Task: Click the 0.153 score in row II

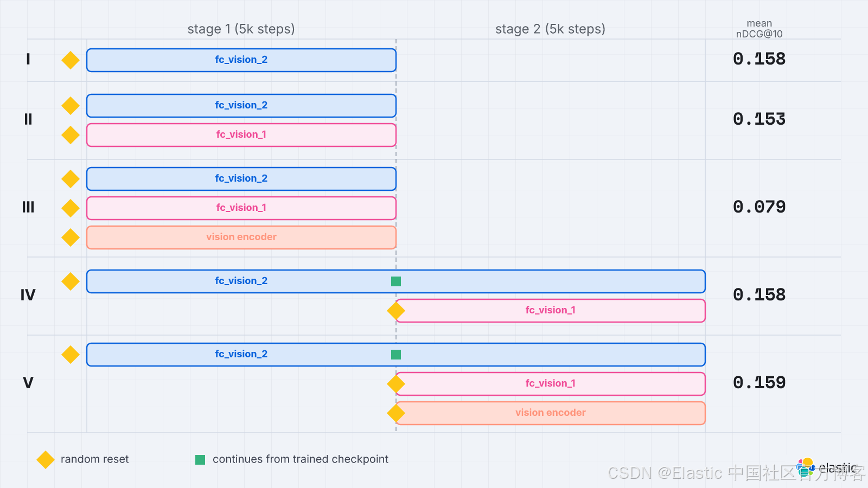Action: tap(759, 119)
